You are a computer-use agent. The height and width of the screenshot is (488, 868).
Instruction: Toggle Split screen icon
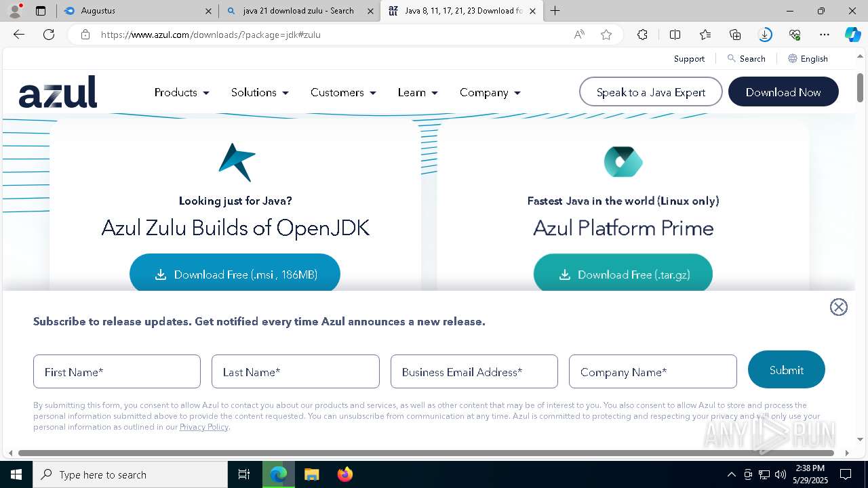675,35
